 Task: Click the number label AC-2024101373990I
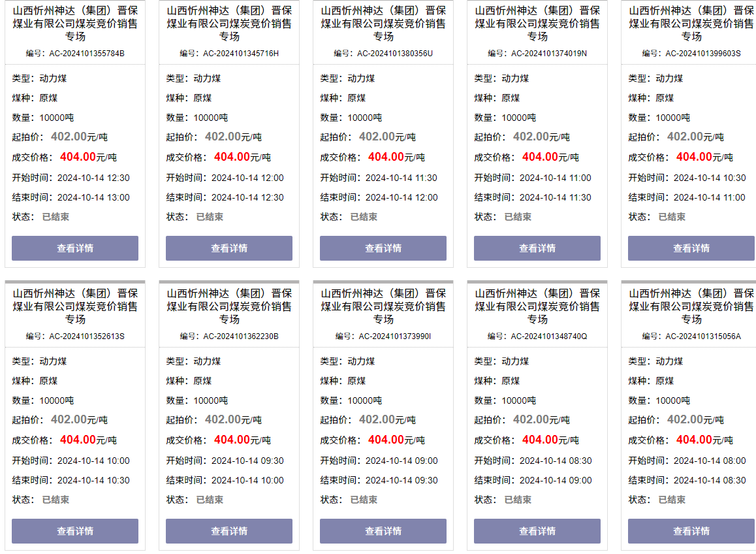(395, 336)
